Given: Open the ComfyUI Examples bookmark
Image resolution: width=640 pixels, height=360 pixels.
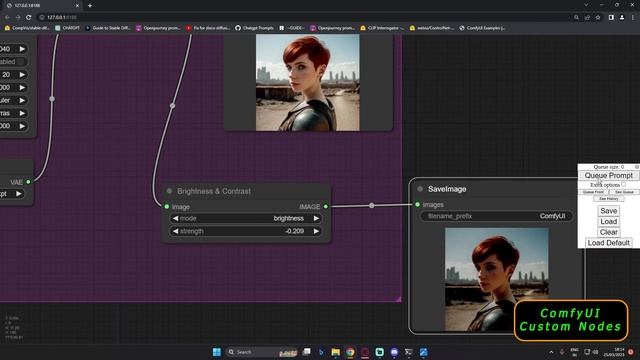Looking at the screenshot, I should coord(482,28).
